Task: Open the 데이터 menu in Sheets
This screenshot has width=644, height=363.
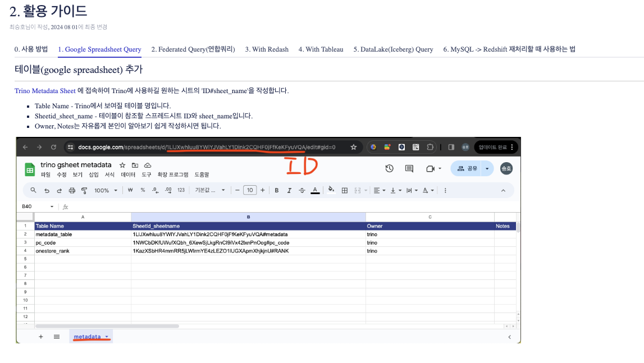Action: (x=128, y=174)
